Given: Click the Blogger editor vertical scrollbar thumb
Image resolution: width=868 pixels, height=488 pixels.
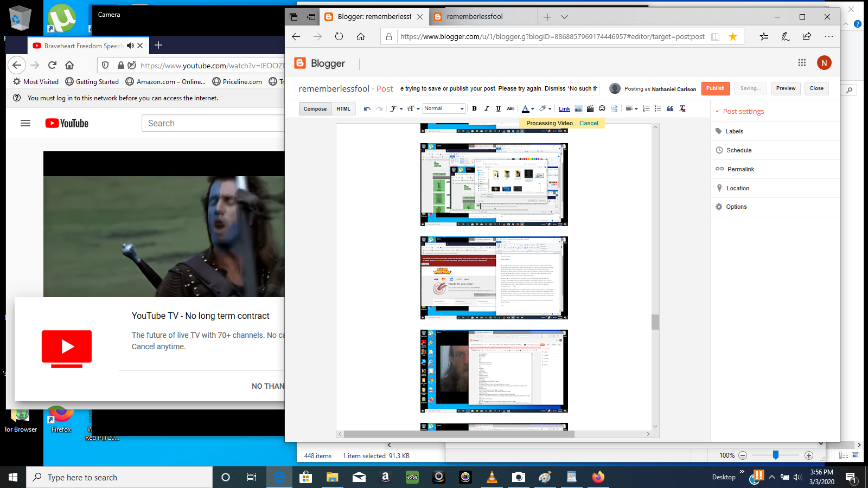Looking at the screenshot, I should 655,322.
